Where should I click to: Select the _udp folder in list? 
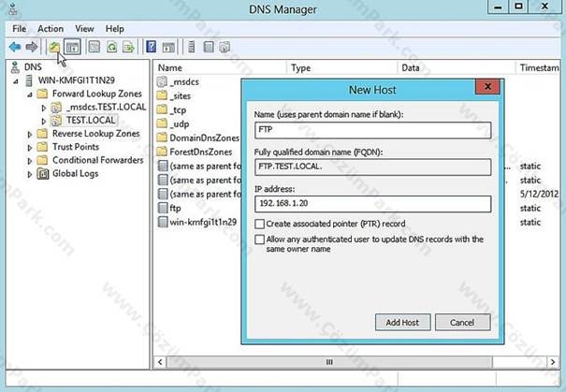(x=180, y=124)
